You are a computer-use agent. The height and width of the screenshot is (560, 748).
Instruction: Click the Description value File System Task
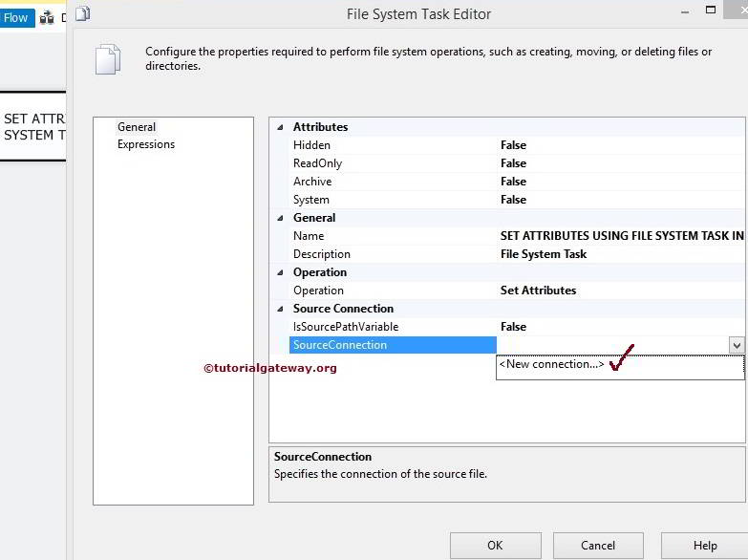tap(544, 254)
